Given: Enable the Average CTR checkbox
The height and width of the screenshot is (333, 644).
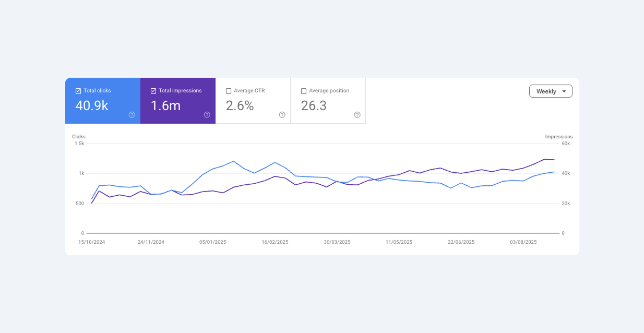Looking at the screenshot, I should click(x=229, y=91).
